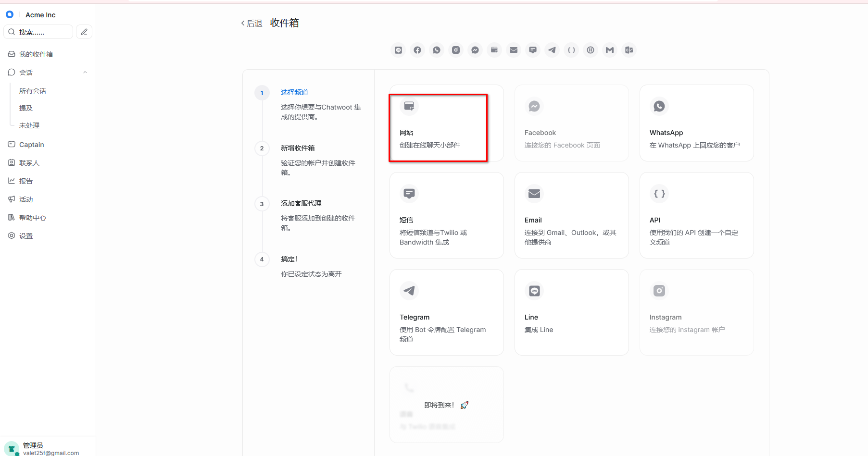Go back using the 后退 link
868x456 pixels.
click(x=252, y=24)
